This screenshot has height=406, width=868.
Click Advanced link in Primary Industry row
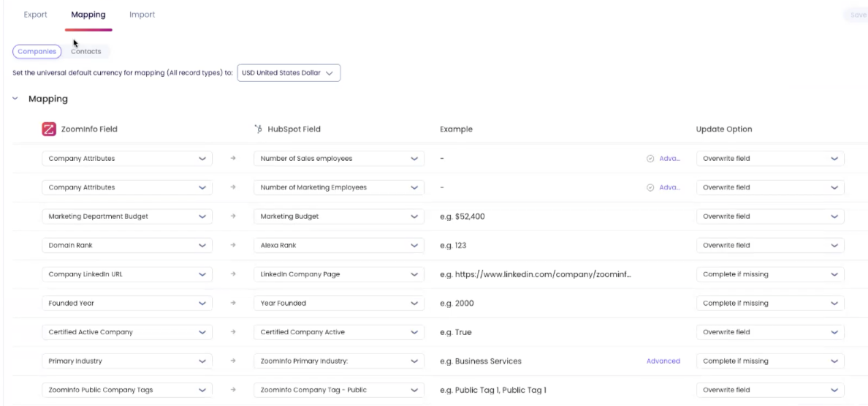click(663, 361)
